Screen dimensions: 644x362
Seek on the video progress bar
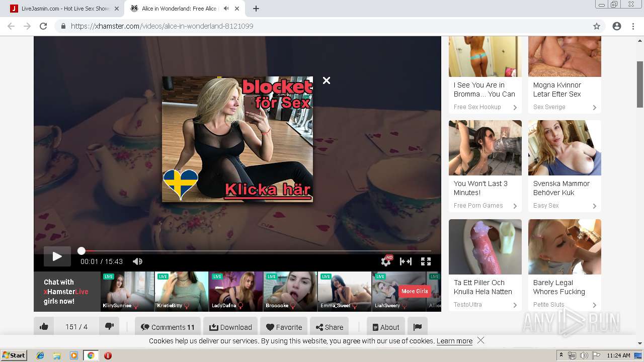tap(256, 250)
